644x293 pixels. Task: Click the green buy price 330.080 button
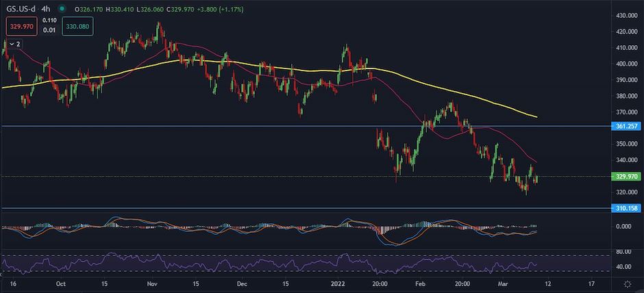coord(77,27)
